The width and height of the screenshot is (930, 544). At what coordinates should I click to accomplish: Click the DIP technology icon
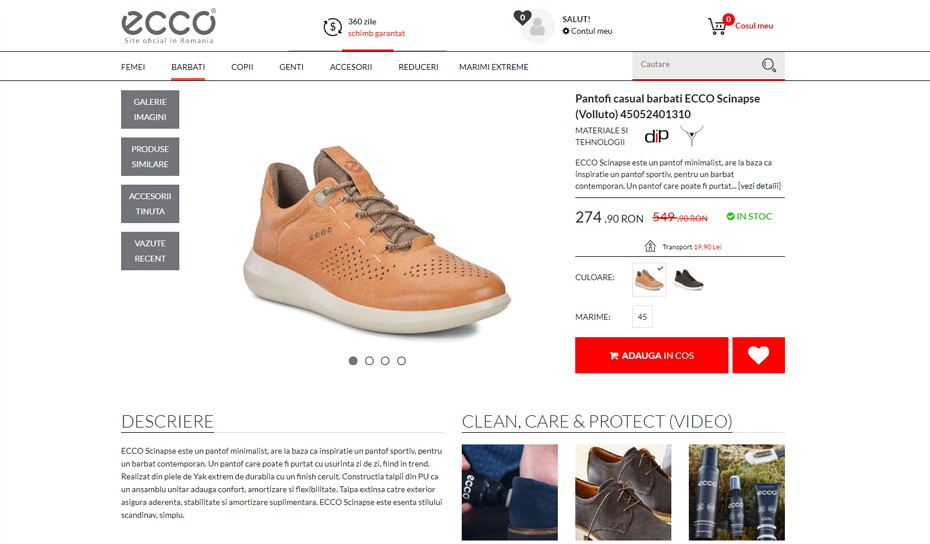point(656,136)
